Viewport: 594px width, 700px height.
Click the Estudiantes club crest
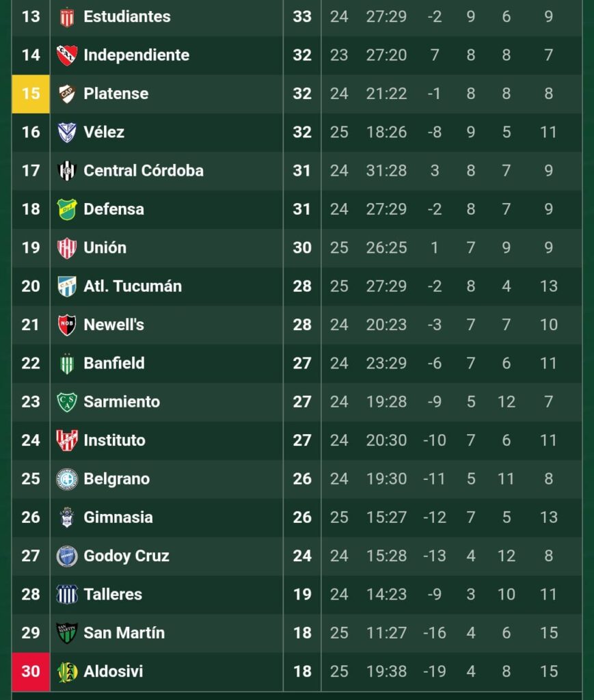click(67, 17)
